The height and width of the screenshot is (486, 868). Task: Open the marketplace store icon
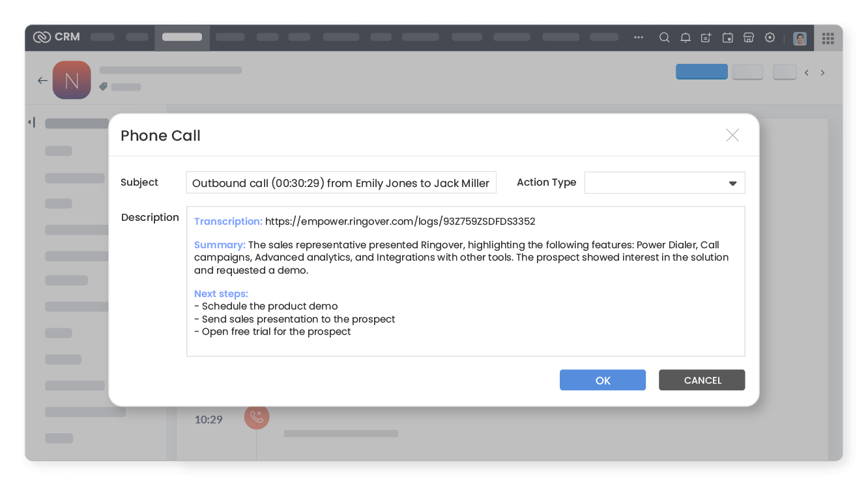coord(749,38)
